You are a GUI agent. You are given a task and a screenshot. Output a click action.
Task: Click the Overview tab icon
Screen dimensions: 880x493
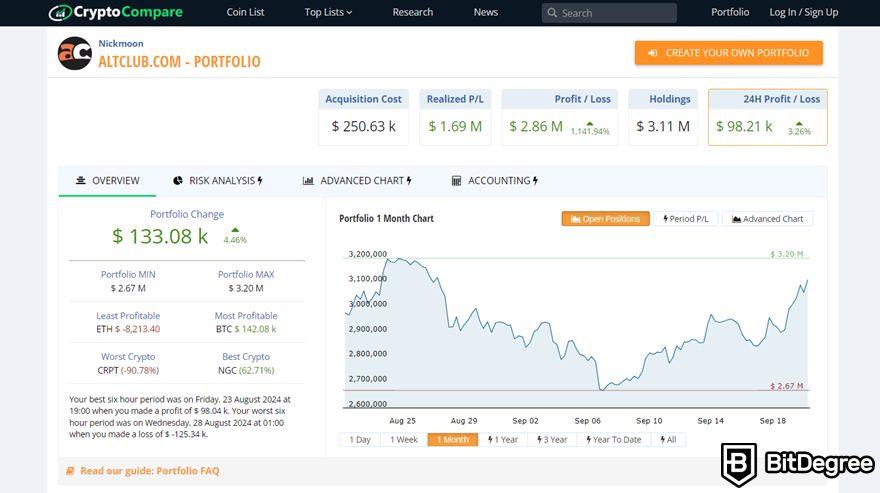point(81,180)
